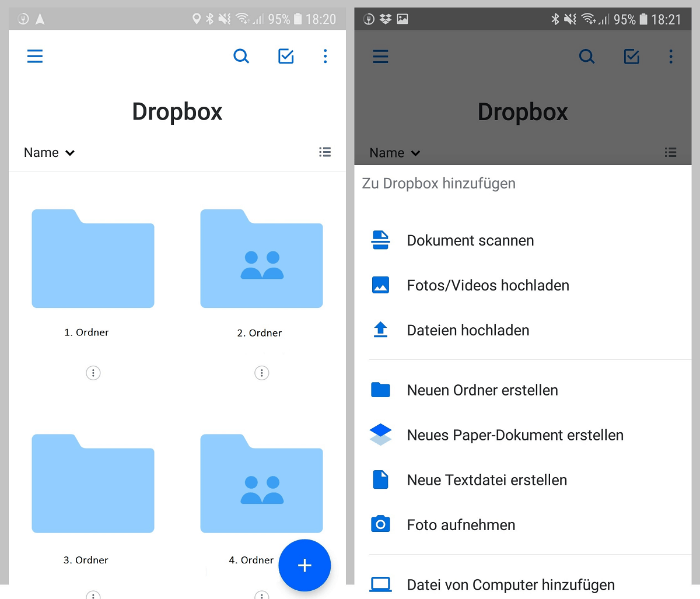Open the three-dot overflow menu

coord(325,56)
